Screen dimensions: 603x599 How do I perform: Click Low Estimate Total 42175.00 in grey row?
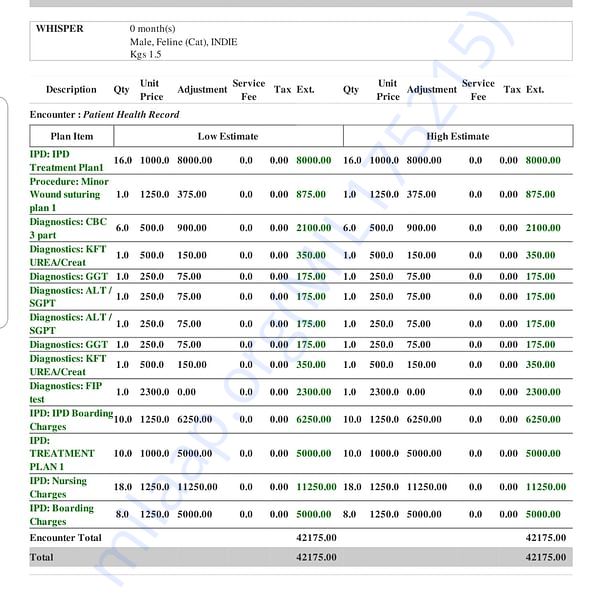pyautogui.click(x=316, y=557)
